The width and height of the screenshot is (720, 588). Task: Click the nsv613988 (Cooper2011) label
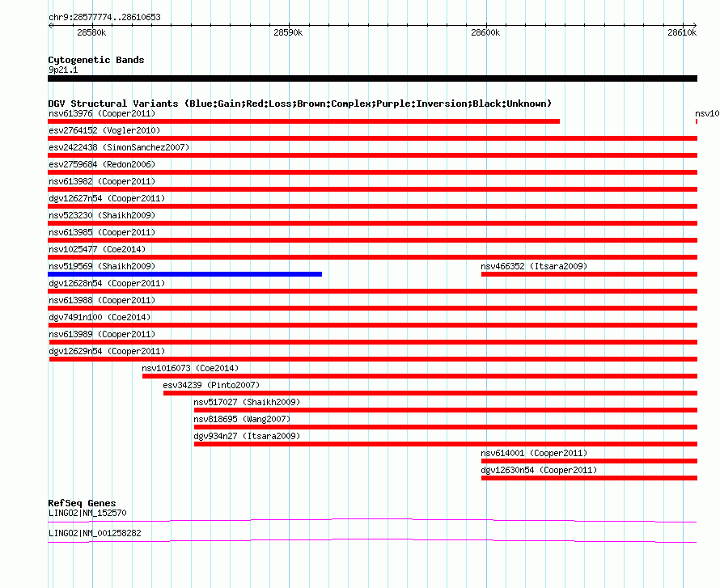pos(102,300)
